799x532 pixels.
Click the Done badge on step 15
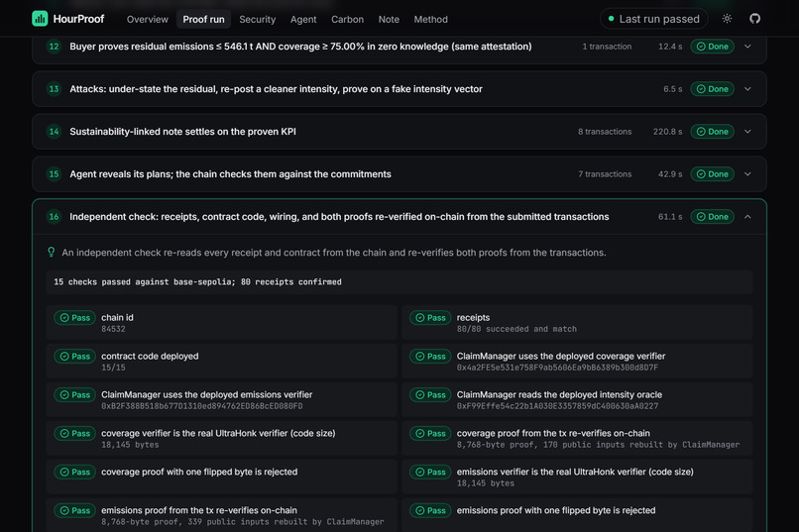click(x=713, y=174)
